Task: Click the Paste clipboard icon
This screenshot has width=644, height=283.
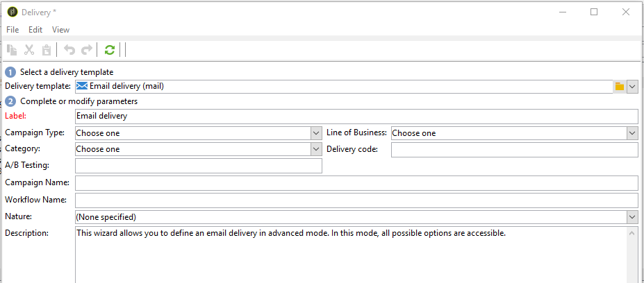Action: 46,49
